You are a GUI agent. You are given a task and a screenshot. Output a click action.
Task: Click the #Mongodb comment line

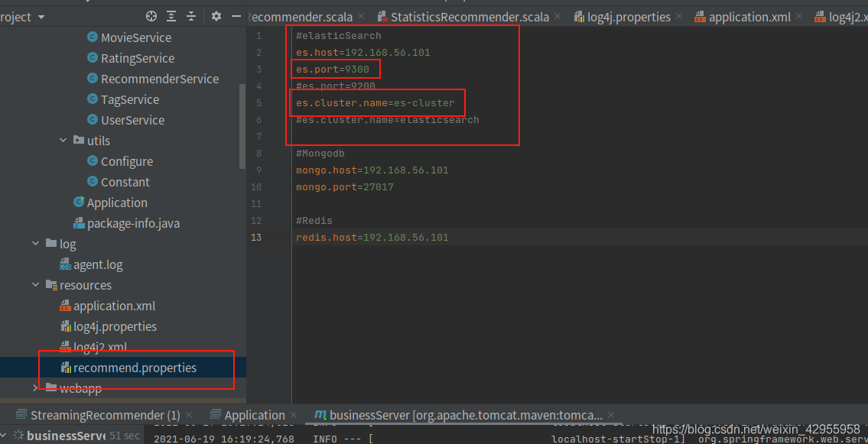click(320, 153)
